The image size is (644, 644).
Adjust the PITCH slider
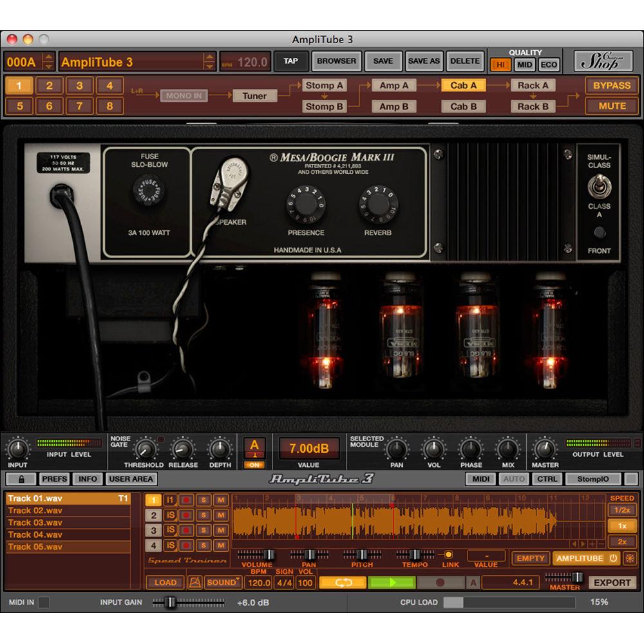pos(361,554)
